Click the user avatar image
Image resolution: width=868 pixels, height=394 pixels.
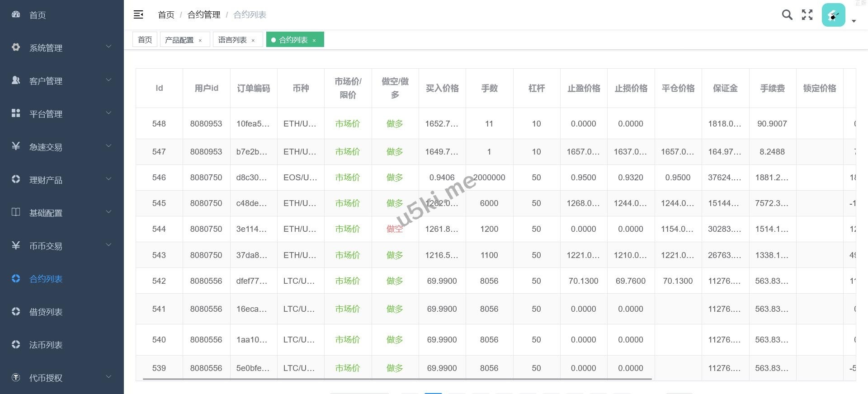(833, 15)
